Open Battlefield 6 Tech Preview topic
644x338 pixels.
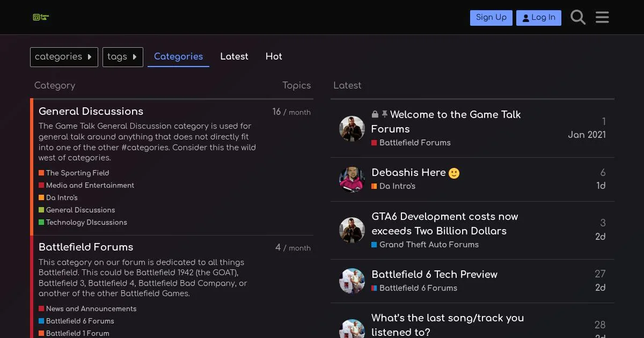pyautogui.click(x=435, y=275)
